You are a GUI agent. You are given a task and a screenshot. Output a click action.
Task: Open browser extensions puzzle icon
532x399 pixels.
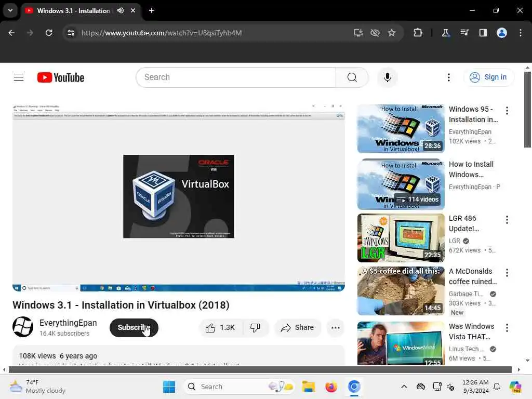[418, 33]
